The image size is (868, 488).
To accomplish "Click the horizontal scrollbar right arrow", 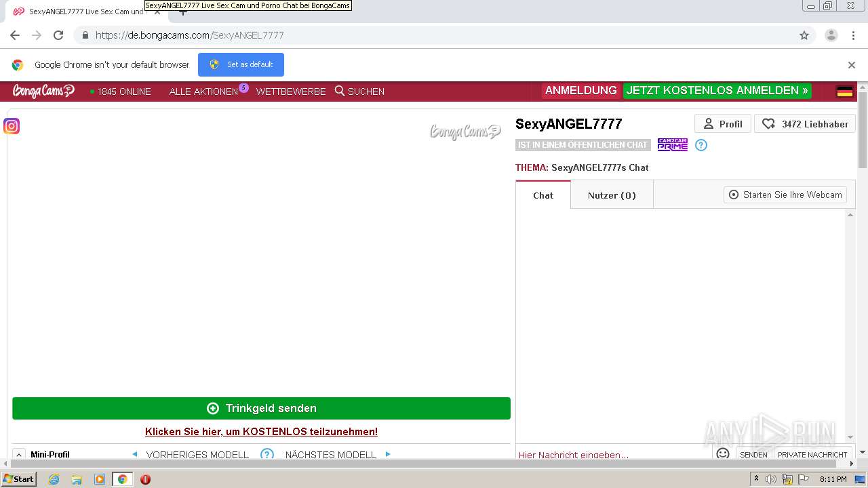I will 852,464.
